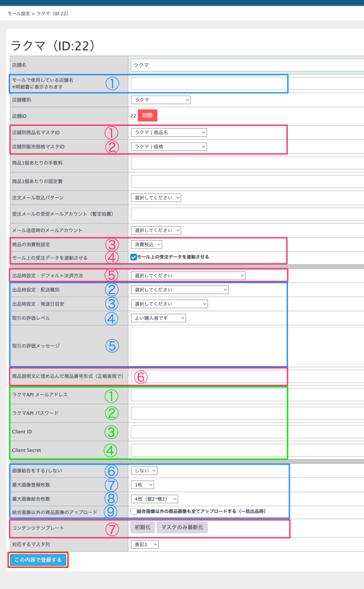Click the マスタのみ最新化 button
Screen dimensions: 364x589
point(182,527)
